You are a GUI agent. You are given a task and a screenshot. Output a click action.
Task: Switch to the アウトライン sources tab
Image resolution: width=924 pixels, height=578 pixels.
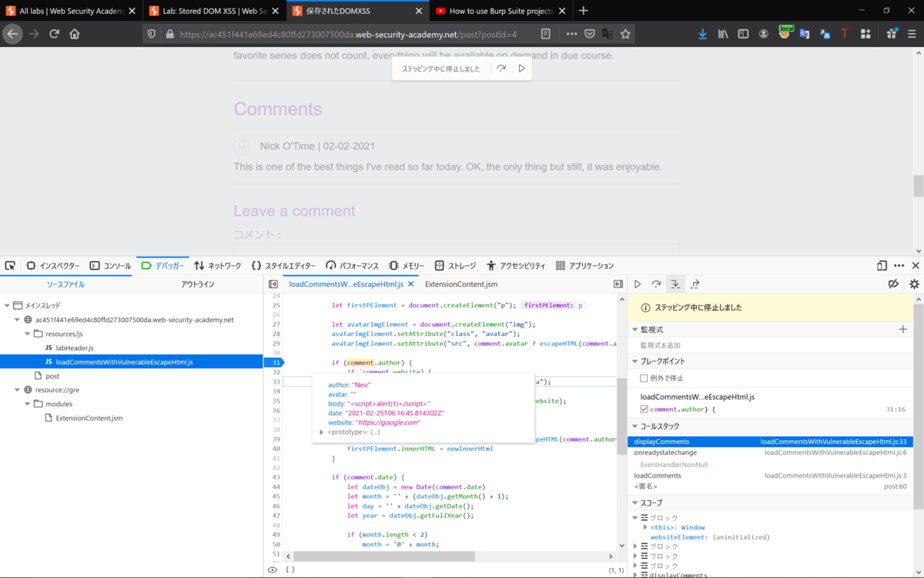(x=198, y=284)
